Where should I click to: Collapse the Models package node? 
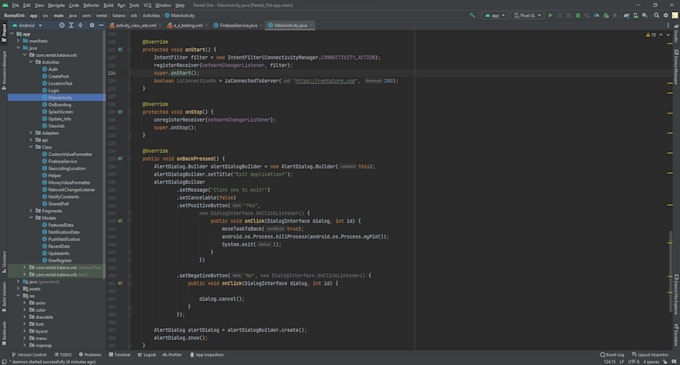tap(31, 218)
